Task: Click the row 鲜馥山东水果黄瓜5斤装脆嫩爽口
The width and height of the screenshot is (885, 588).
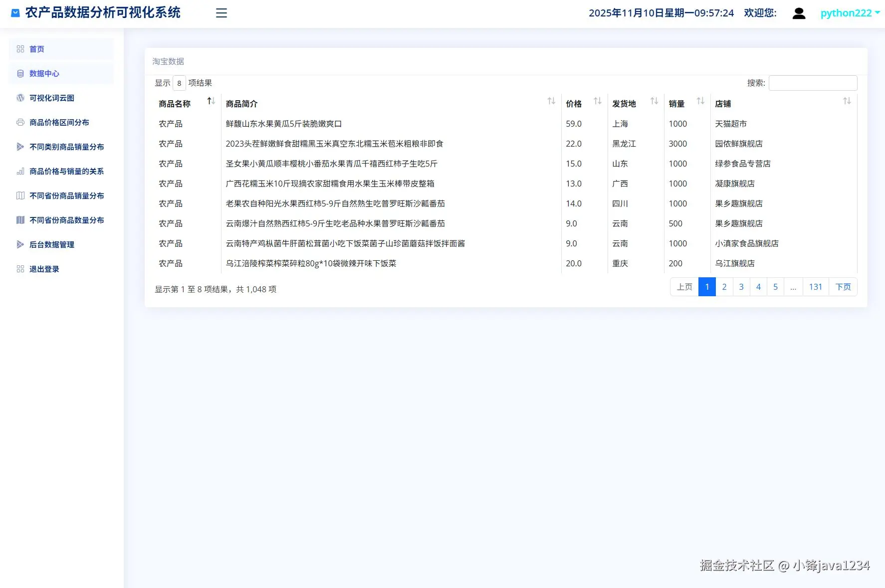Action: click(x=506, y=124)
